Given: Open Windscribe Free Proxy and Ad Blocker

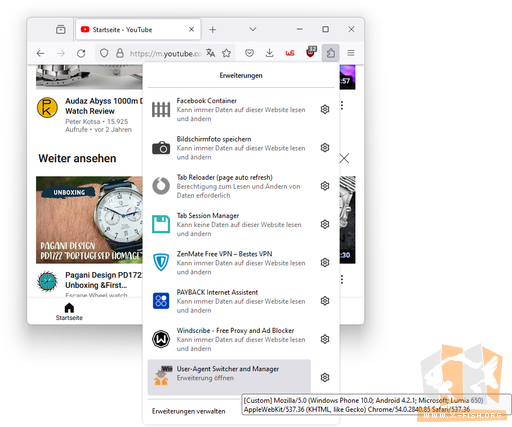Looking at the screenshot, I should (x=229, y=340).
